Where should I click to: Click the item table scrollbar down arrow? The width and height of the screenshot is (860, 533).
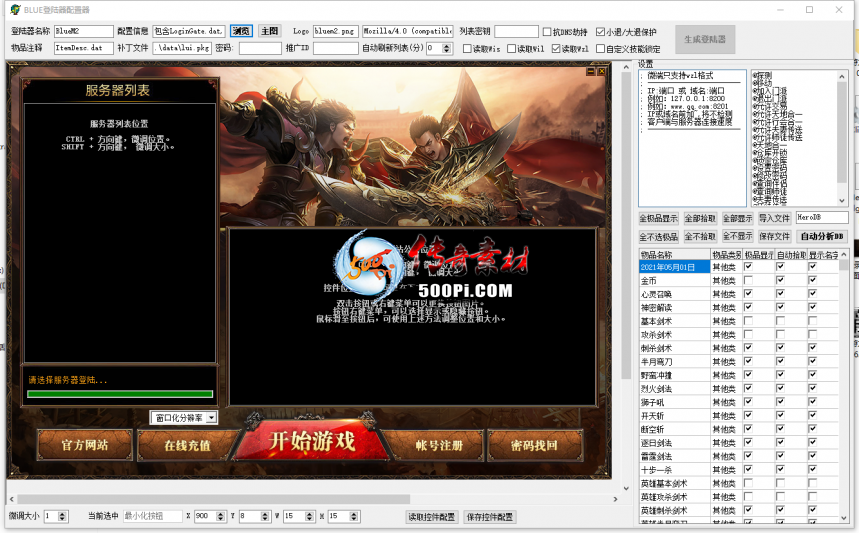click(844, 518)
